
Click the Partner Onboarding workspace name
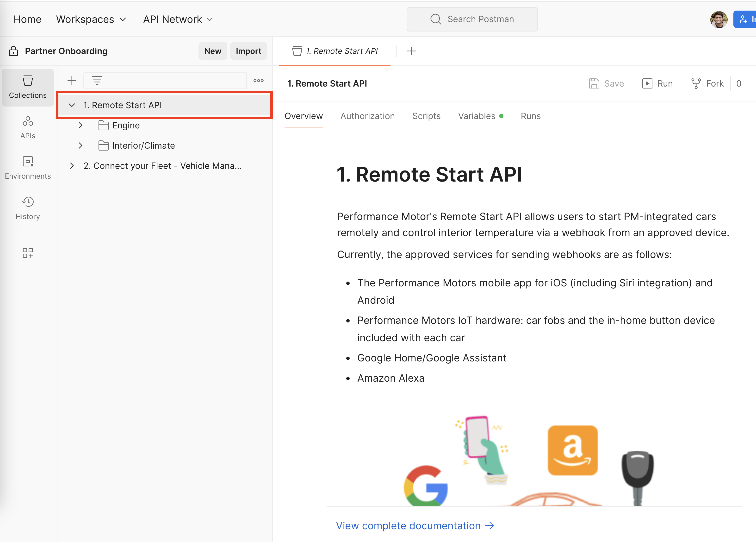pyautogui.click(x=66, y=51)
